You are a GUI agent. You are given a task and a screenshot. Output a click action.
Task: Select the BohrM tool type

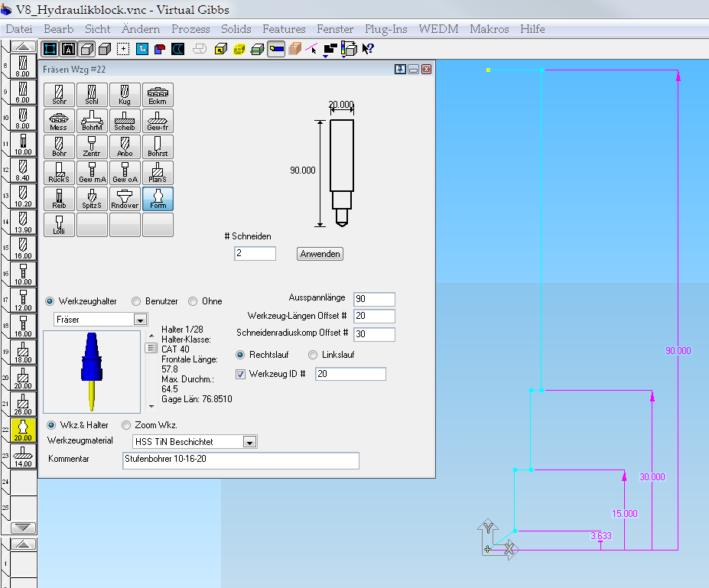tap(93, 121)
